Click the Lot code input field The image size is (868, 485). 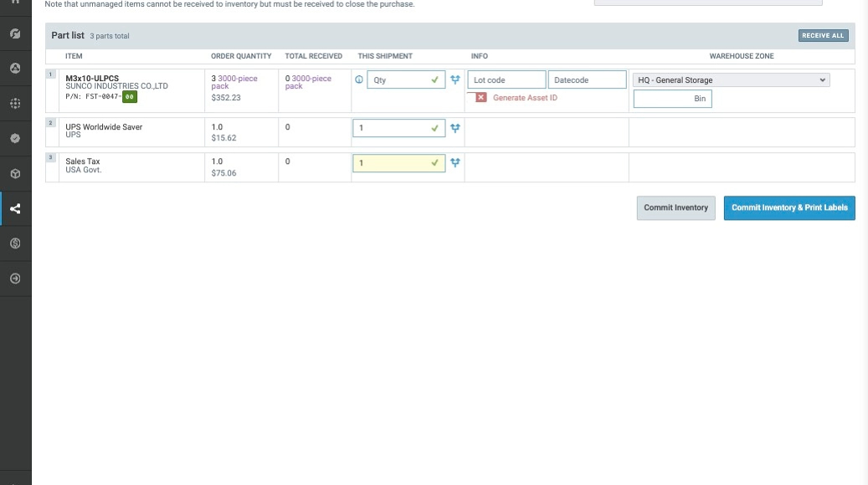[506, 79]
